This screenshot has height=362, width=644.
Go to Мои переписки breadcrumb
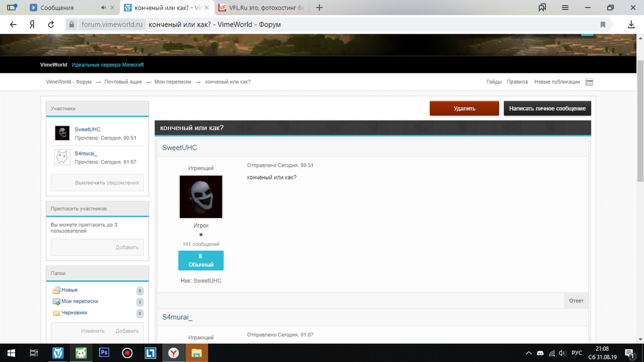(173, 82)
